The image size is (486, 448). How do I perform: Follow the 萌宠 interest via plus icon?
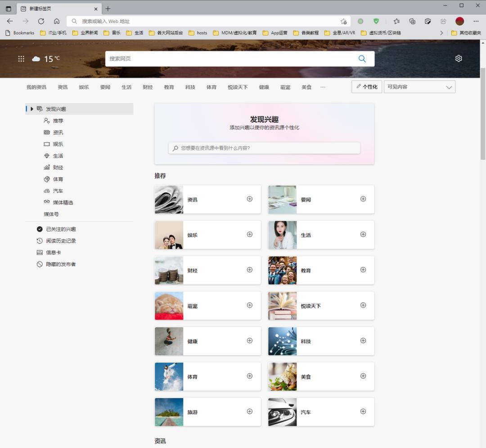250,305
